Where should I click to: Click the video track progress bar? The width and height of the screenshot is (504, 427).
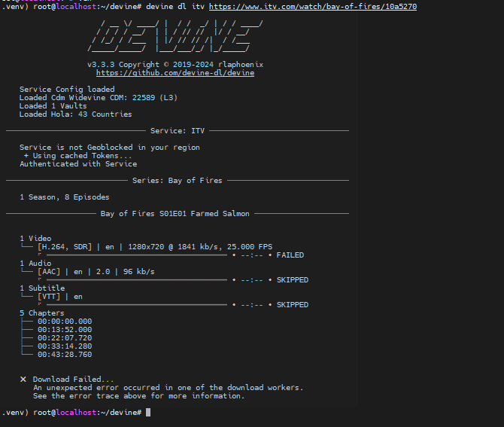point(137,255)
